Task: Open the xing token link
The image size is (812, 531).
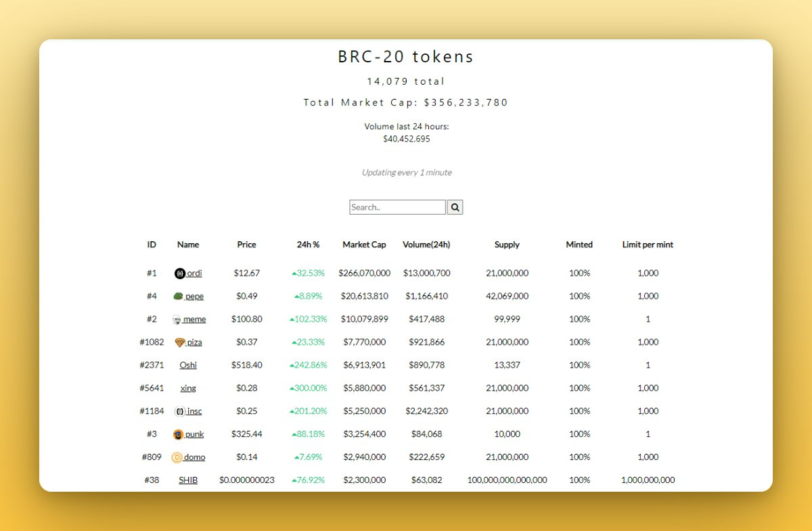Action: [x=188, y=388]
